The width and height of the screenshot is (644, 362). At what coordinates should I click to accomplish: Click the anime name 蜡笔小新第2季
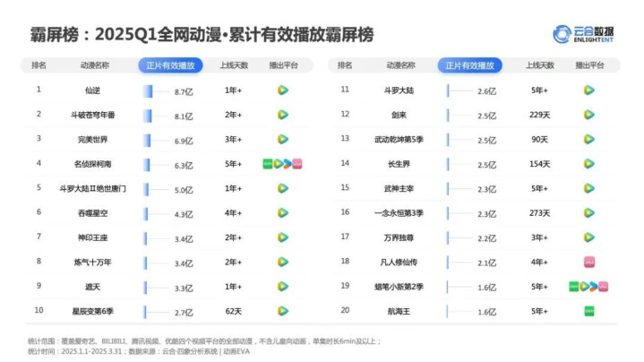[399, 287]
